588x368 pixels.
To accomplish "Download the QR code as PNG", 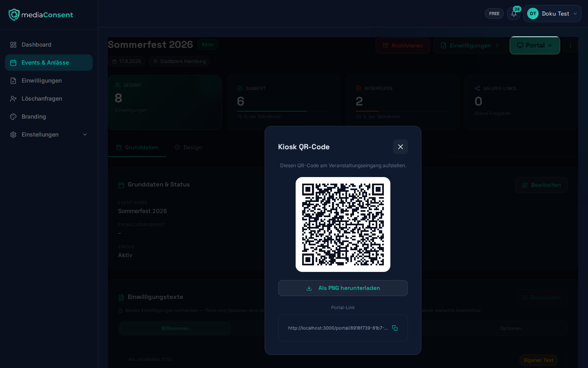I will click(343, 288).
